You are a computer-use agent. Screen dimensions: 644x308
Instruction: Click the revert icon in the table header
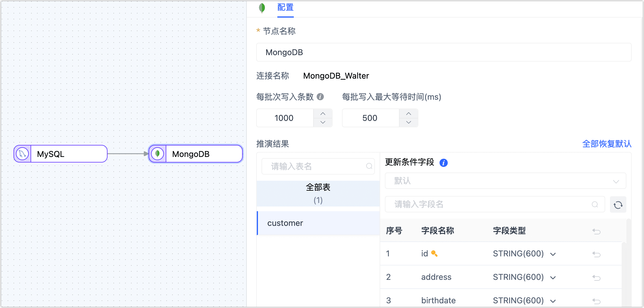[x=596, y=231]
